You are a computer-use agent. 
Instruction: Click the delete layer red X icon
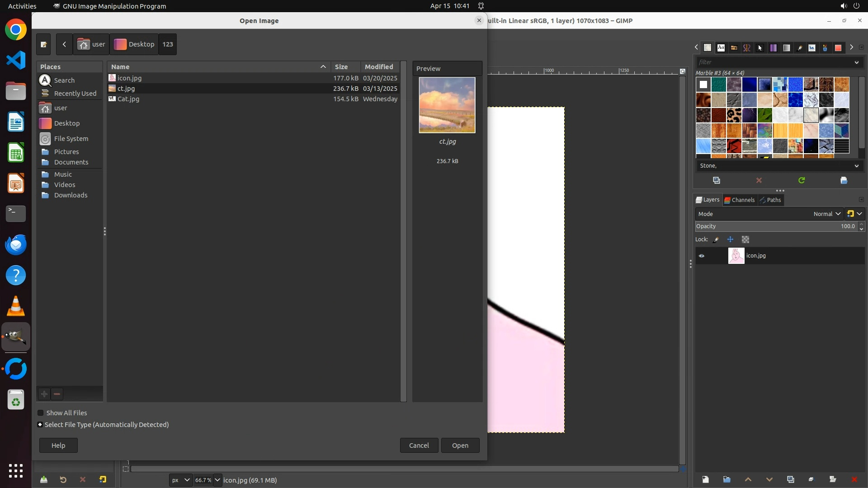[854, 479]
